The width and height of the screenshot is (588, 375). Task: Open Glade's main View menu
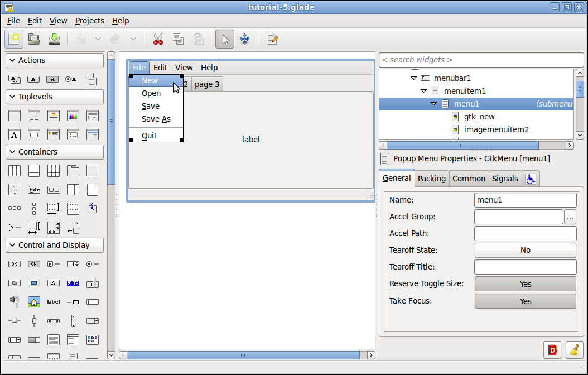click(58, 21)
